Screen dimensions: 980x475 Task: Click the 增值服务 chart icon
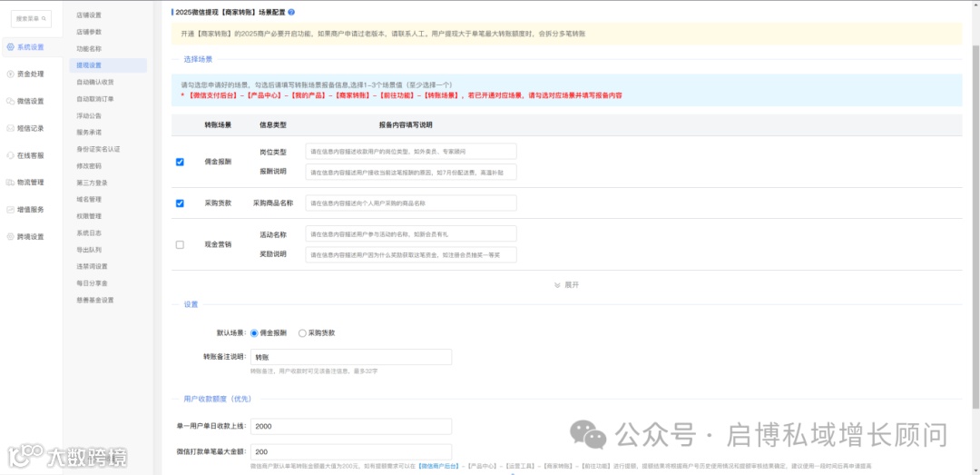pos(11,210)
